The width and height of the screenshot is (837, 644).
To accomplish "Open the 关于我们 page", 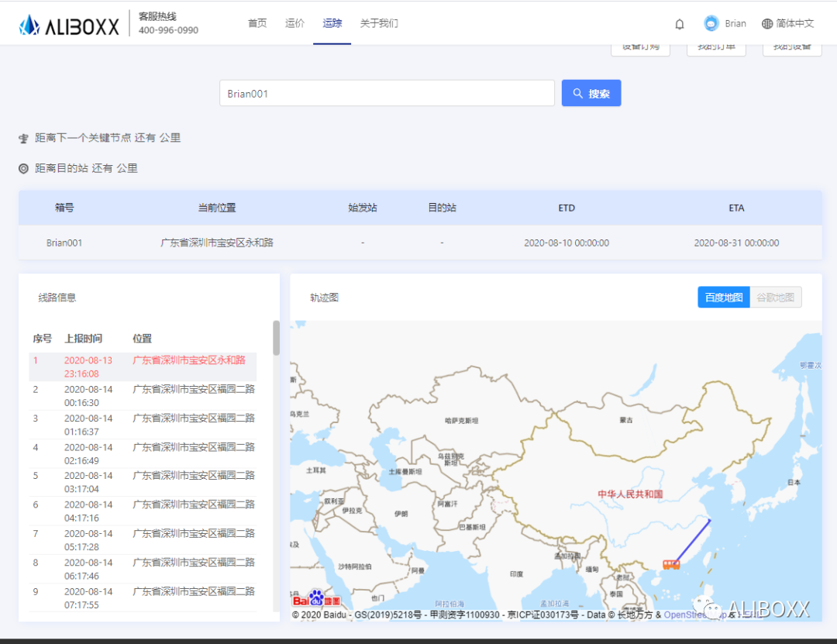I will click(379, 23).
